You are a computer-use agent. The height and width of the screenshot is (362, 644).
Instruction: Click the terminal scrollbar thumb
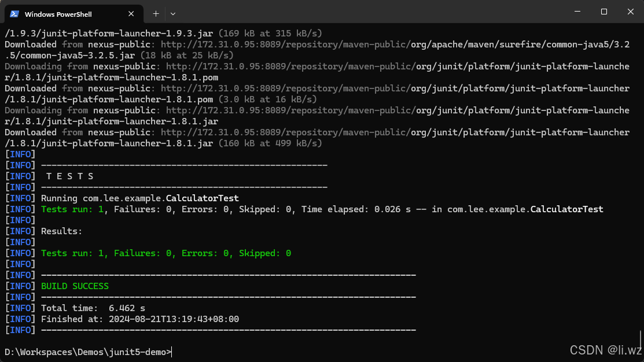click(x=641, y=338)
